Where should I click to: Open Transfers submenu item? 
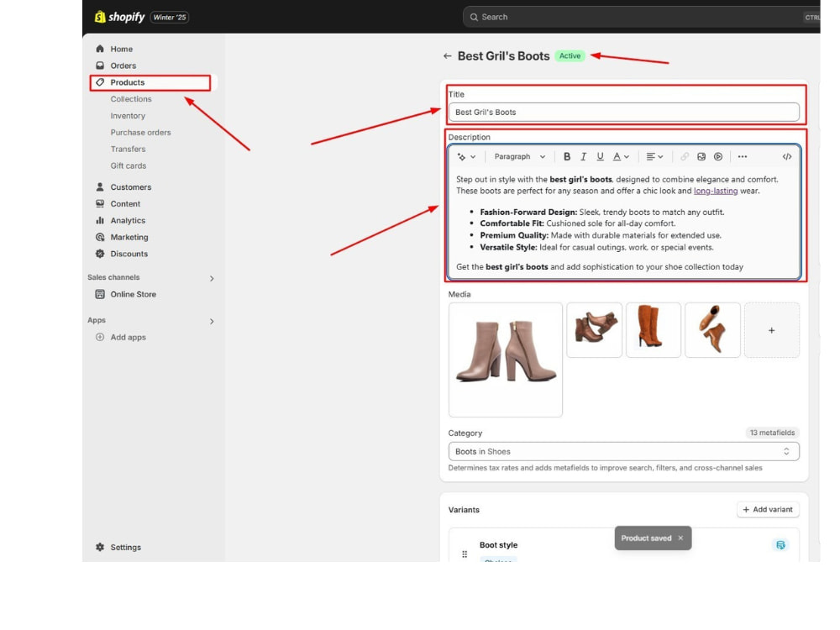(128, 149)
